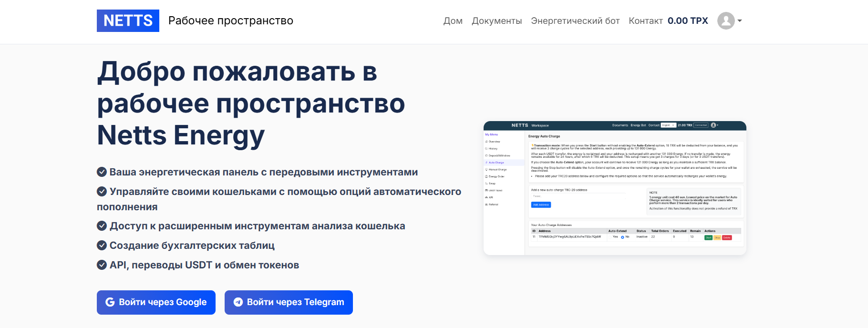Click the Добро пожаловать main heading
Image resolution: width=868 pixels, height=328 pixels.
click(x=251, y=103)
